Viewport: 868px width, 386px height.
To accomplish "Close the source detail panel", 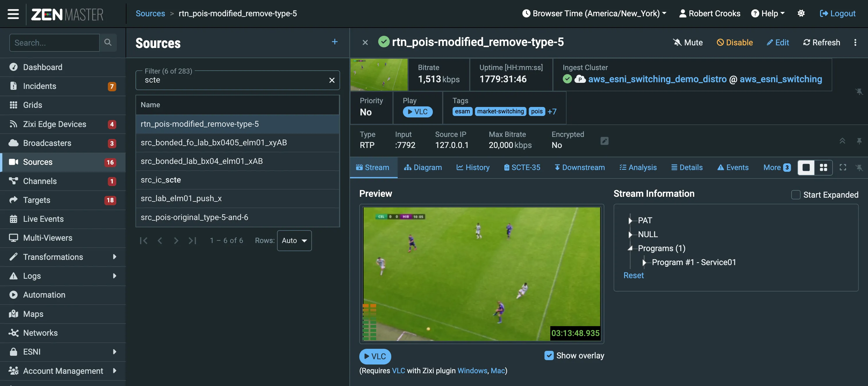I will click(365, 42).
